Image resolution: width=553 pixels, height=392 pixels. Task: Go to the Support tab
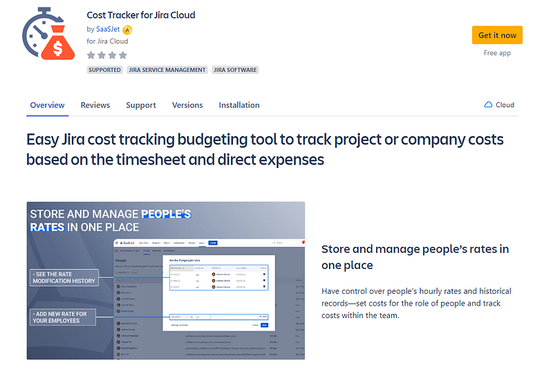pyautogui.click(x=141, y=105)
